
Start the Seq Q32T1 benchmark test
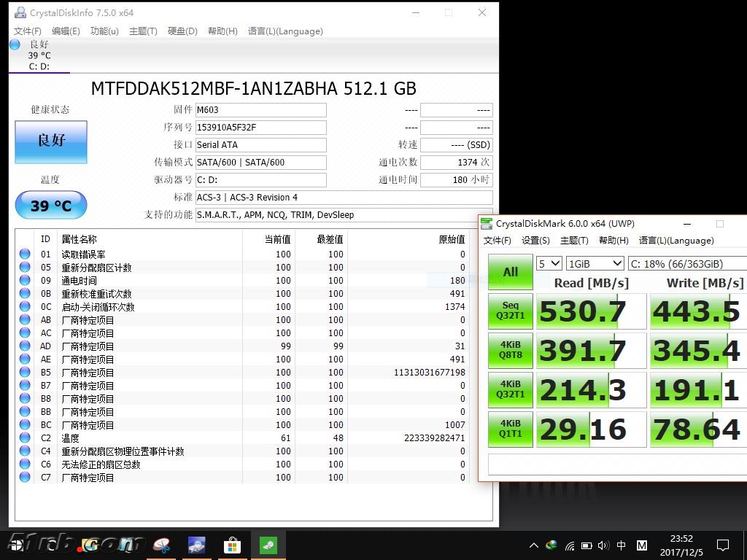pos(510,311)
